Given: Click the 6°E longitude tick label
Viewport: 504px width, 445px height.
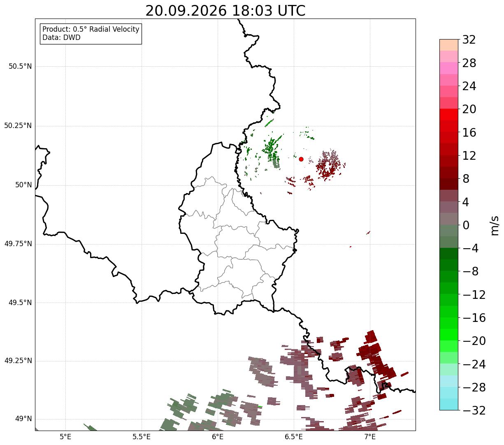Looking at the screenshot, I should (x=218, y=436).
